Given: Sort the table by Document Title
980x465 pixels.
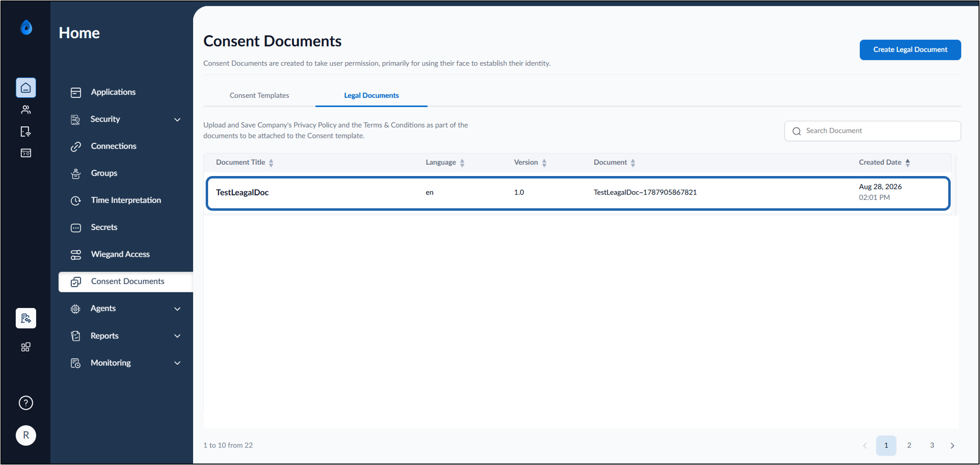Looking at the screenshot, I should (x=271, y=163).
